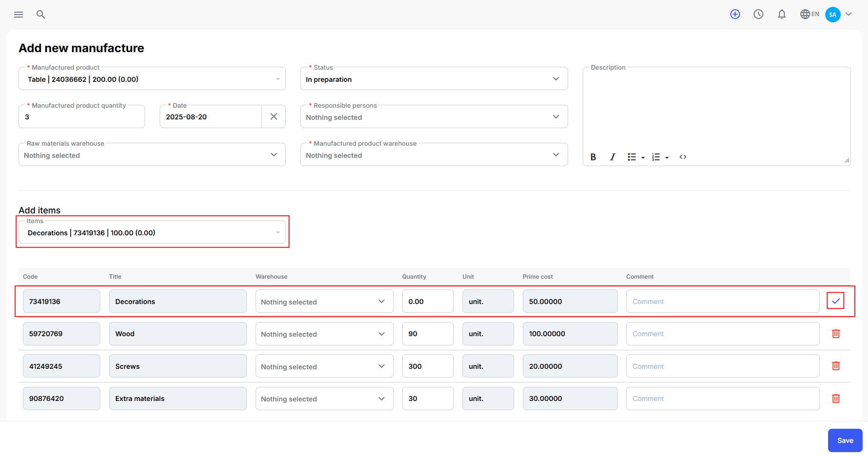
Task: Open Warehouse dropdown for Extra materials row
Action: 324,399
